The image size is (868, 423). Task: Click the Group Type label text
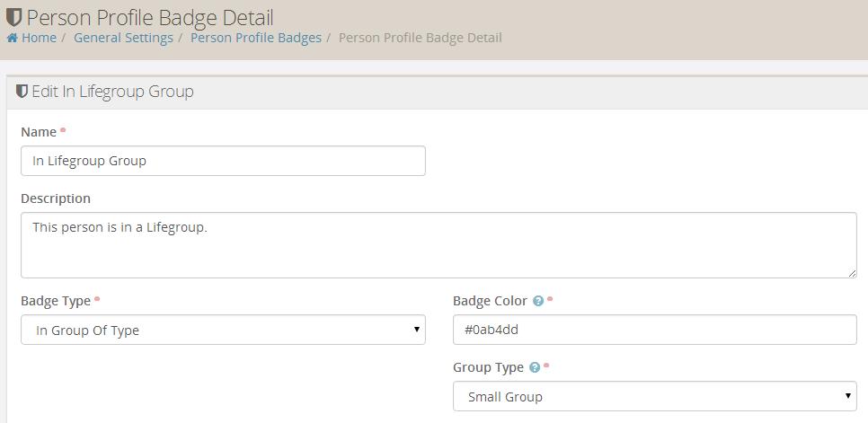click(x=488, y=367)
